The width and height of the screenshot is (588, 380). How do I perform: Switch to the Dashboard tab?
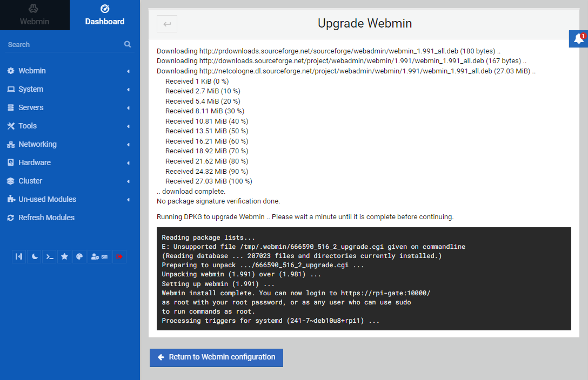click(x=105, y=15)
